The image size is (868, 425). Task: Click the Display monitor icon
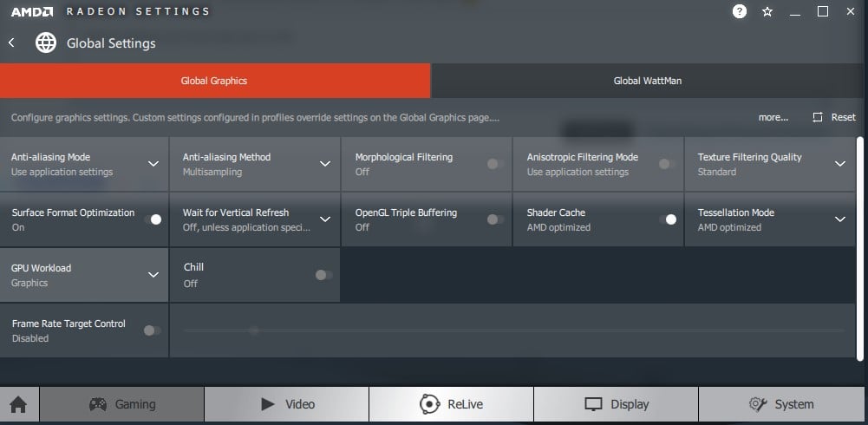pos(593,404)
